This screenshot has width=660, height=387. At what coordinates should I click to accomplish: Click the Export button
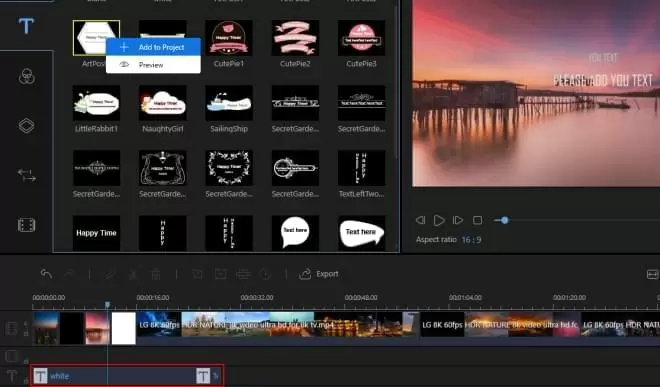click(x=319, y=274)
